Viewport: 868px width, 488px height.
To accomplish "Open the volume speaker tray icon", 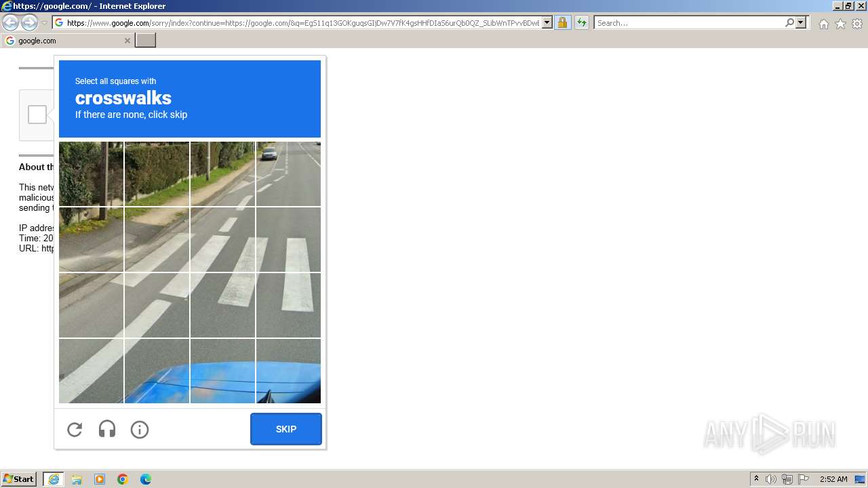I will click(x=771, y=479).
